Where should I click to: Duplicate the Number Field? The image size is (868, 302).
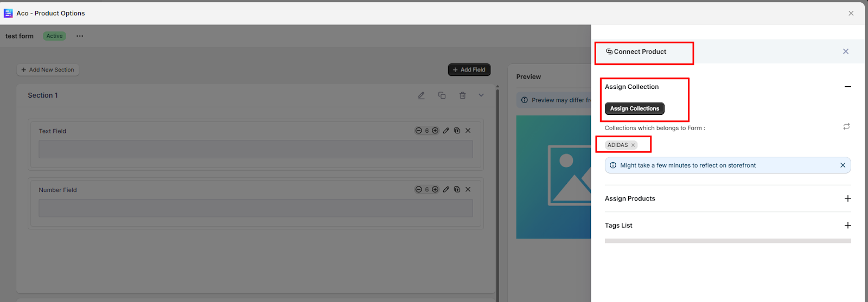(x=457, y=190)
